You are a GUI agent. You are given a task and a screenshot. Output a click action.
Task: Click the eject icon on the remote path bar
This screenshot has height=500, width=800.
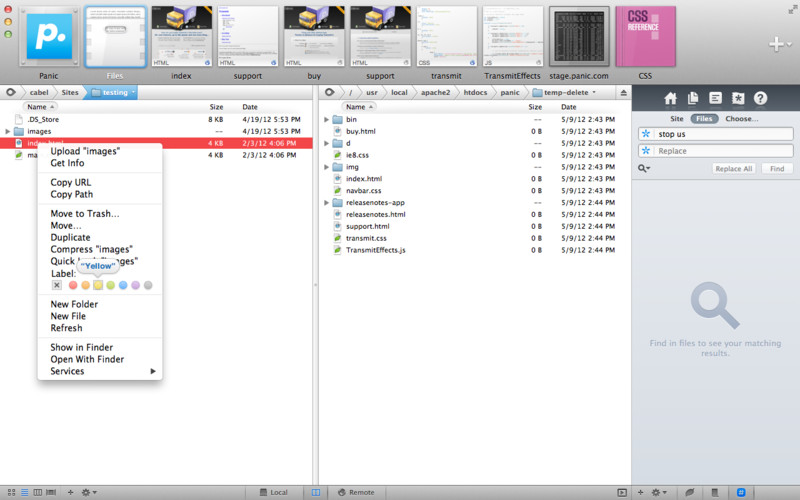(x=623, y=92)
